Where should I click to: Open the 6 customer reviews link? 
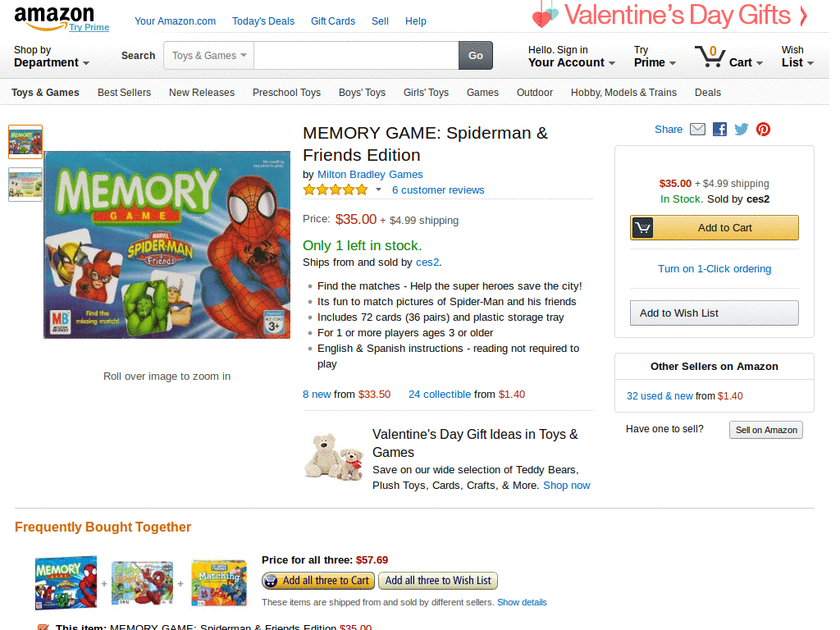tap(437, 189)
